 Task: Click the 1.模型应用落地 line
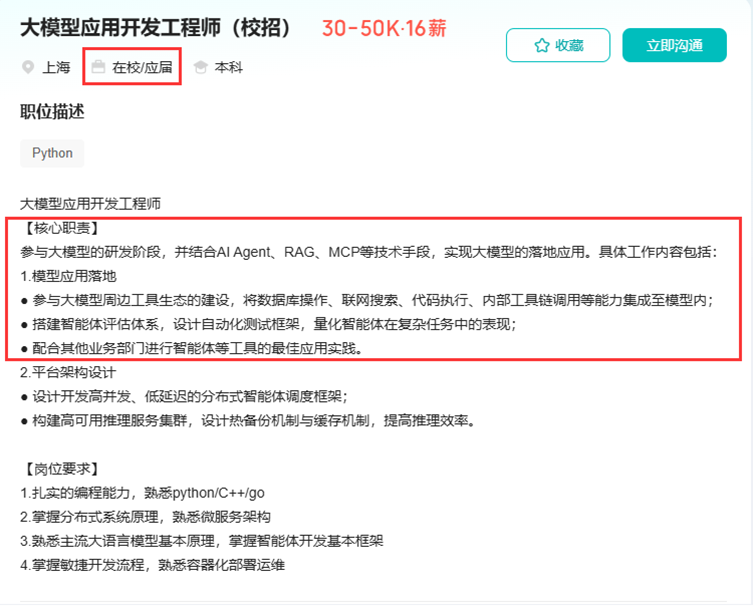pyautogui.click(x=68, y=276)
